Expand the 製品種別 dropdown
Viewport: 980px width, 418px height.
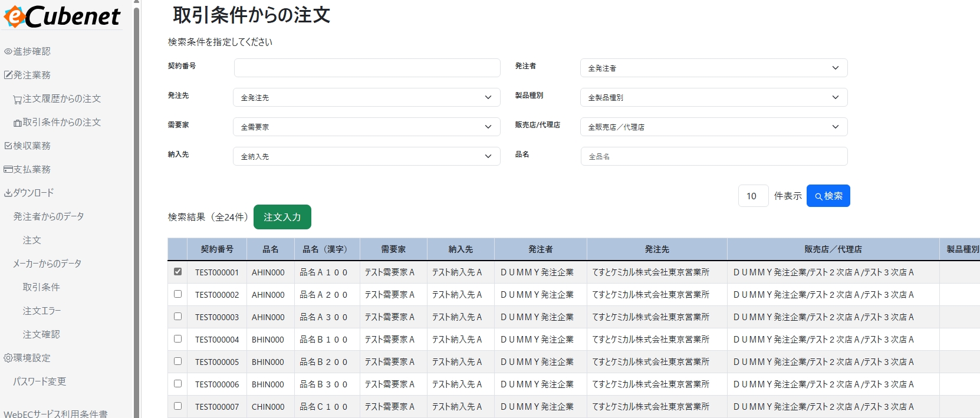[x=713, y=97]
